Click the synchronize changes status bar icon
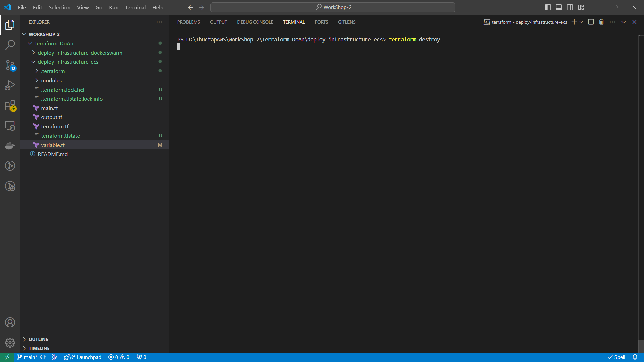Screen dimensions: 644x362 point(43,357)
